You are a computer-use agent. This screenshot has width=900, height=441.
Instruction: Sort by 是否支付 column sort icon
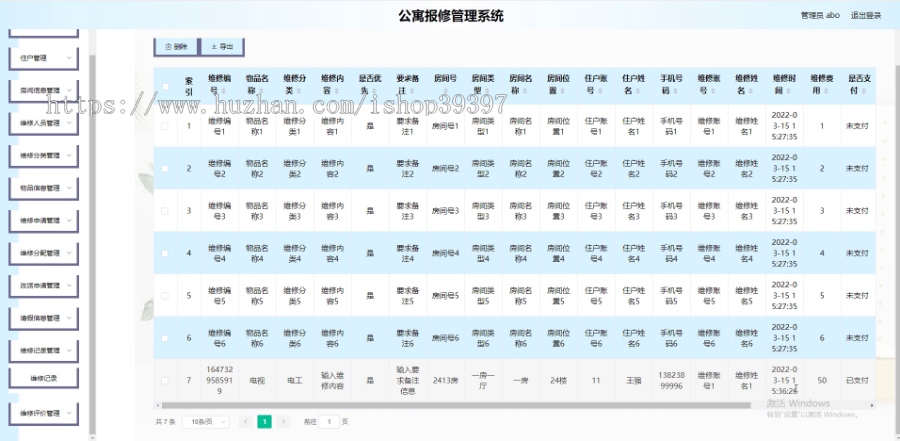coord(863,91)
